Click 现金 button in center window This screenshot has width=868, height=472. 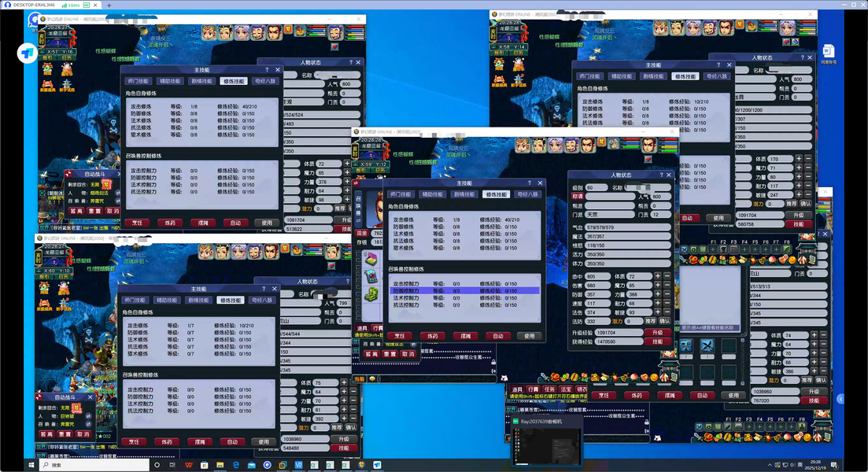click(x=361, y=233)
